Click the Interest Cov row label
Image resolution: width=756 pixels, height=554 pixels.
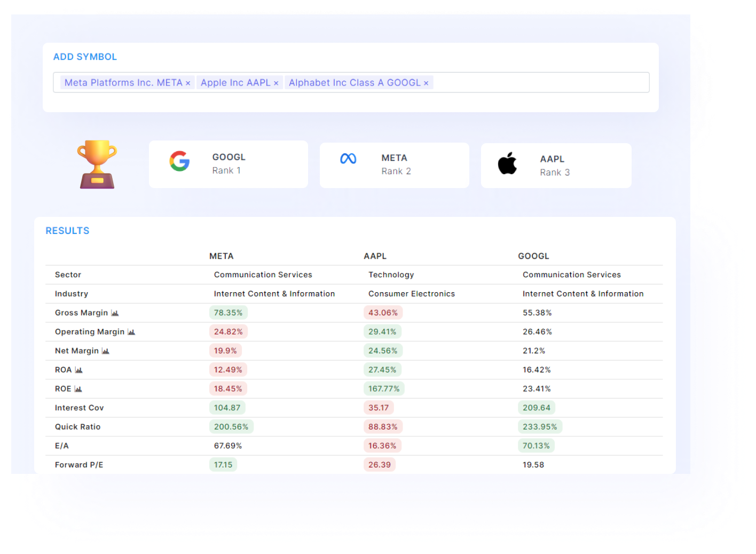coord(80,408)
